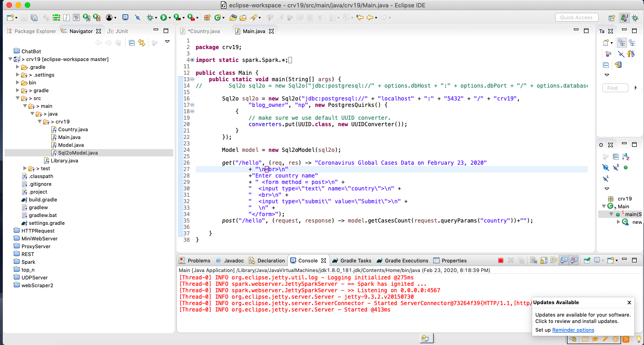The image size is (644, 345).
Task: Click the Reminder options link
Action: [573, 330]
